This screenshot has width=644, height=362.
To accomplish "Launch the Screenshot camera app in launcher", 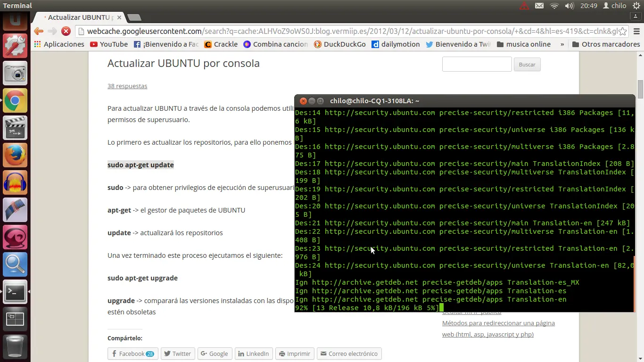I will (x=15, y=74).
